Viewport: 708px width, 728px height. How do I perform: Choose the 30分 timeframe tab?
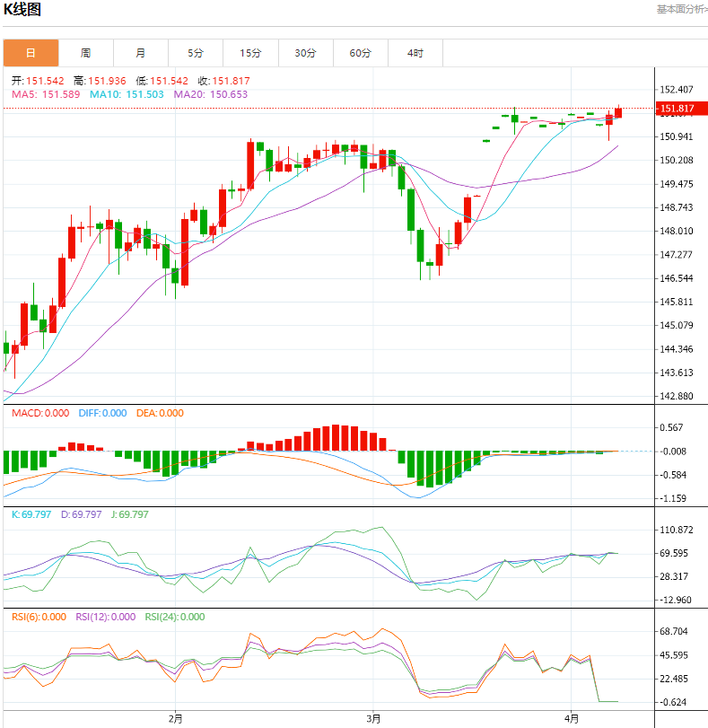[306, 53]
